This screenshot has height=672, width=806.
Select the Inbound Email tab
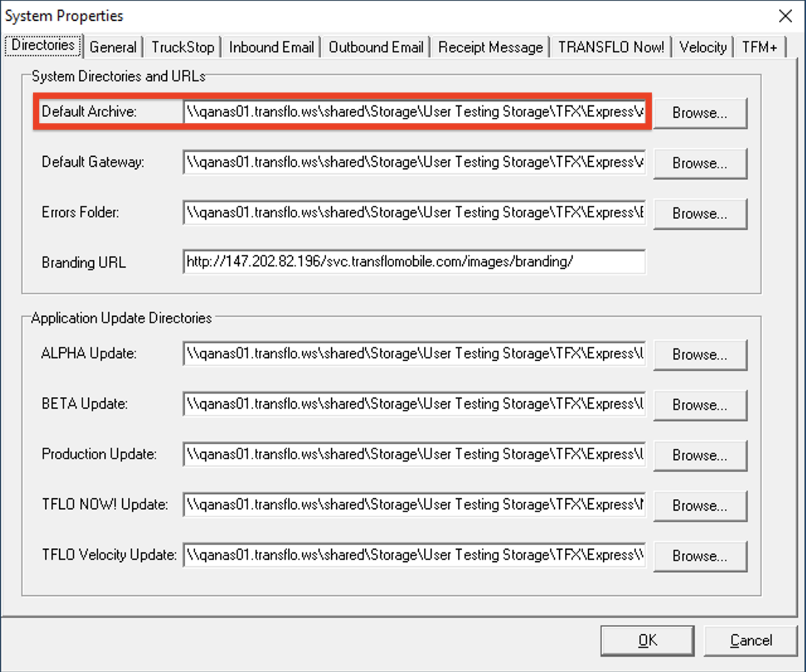pos(271,47)
